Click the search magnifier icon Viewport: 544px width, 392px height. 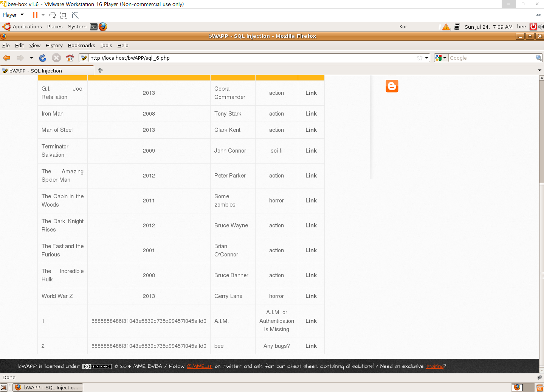538,58
